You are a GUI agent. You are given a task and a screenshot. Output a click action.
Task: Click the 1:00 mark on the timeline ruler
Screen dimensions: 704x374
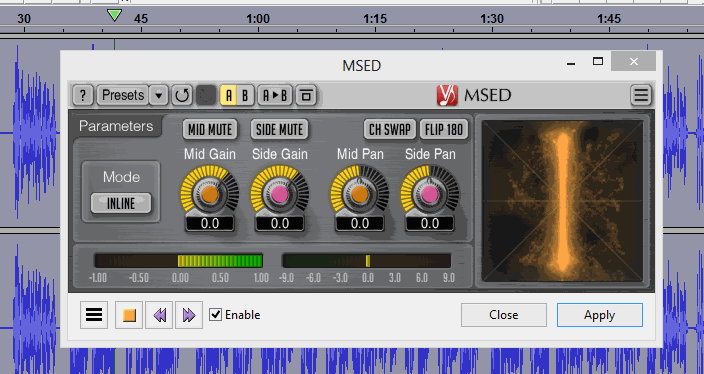coord(258,19)
